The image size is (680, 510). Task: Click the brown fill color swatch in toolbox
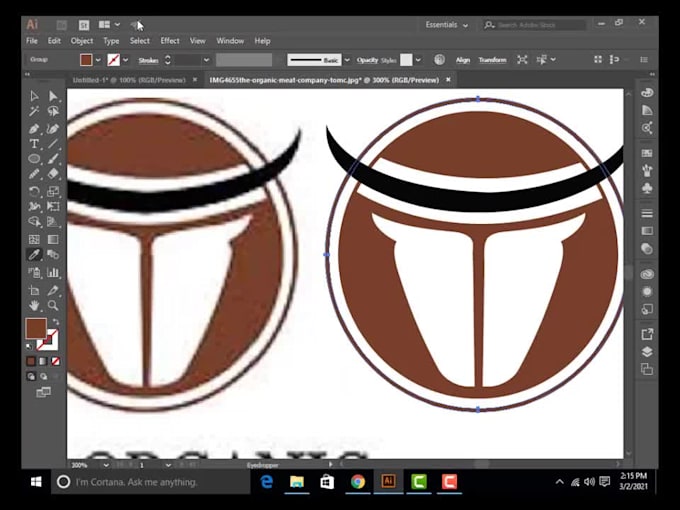(35, 328)
